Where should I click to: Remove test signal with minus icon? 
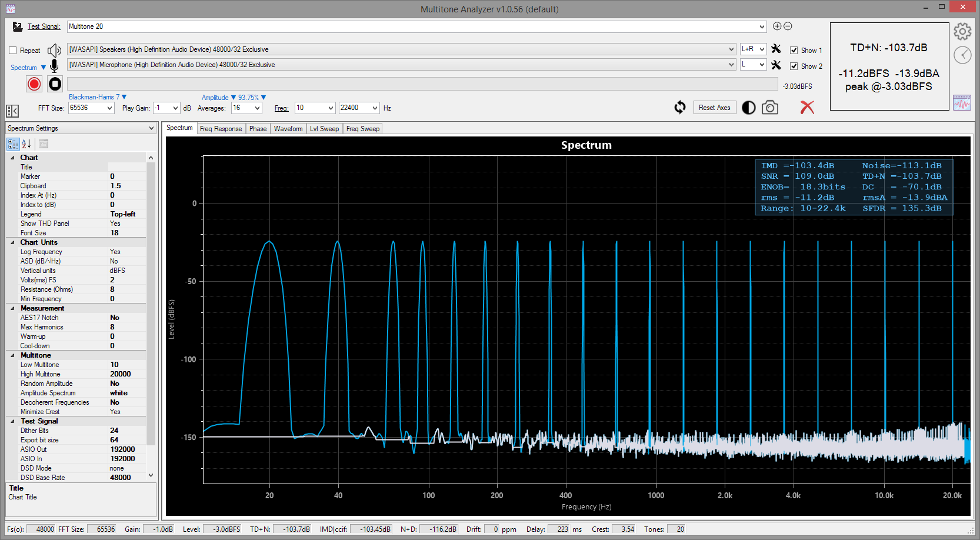(x=788, y=26)
